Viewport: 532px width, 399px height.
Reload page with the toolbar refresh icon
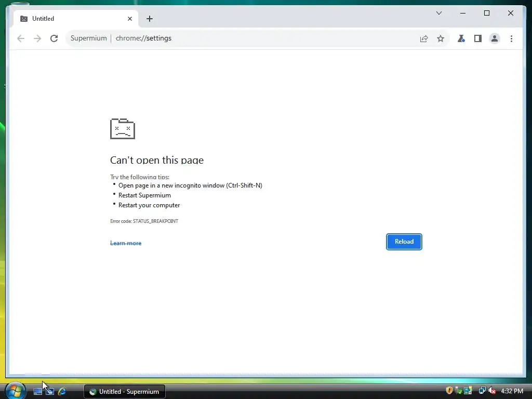click(54, 38)
